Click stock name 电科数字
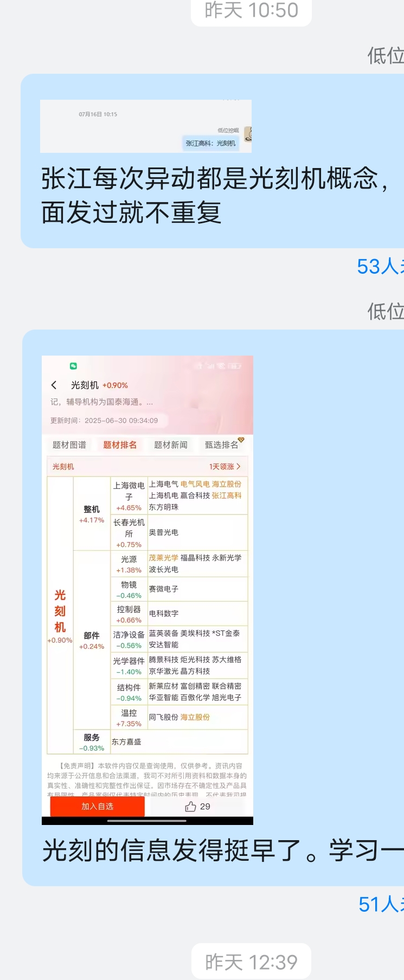Viewport: 404px width, 980px height. (164, 614)
